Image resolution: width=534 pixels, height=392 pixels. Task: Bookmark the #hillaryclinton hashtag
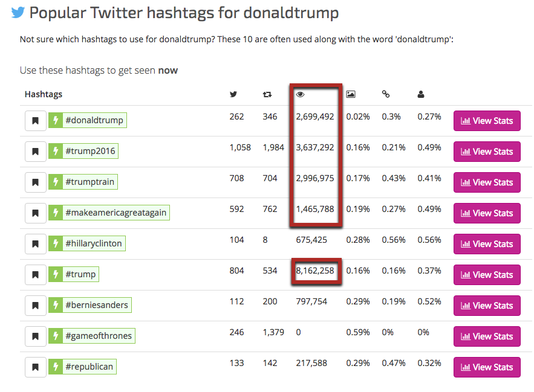coord(36,243)
